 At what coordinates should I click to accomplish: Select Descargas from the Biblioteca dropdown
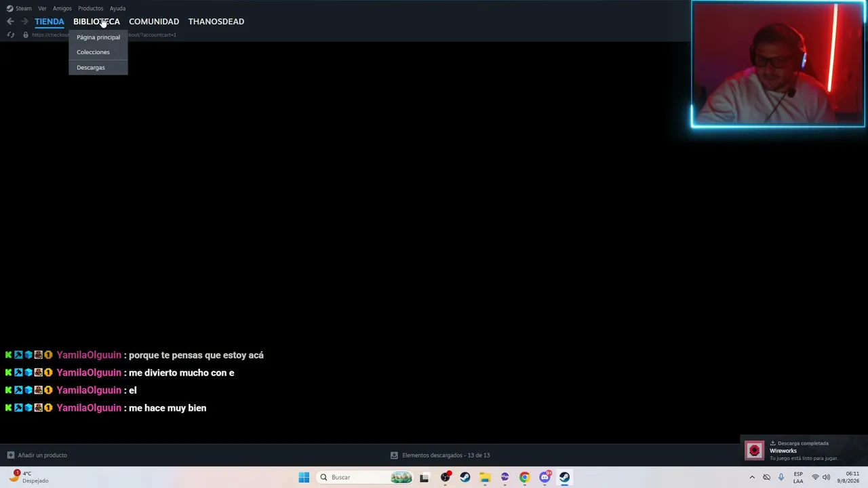pyautogui.click(x=98, y=68)
